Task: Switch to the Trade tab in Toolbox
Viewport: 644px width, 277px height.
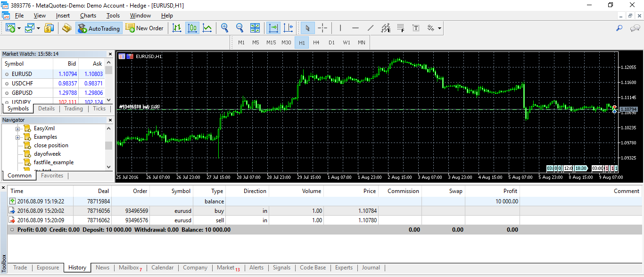Action: point(20,268)
